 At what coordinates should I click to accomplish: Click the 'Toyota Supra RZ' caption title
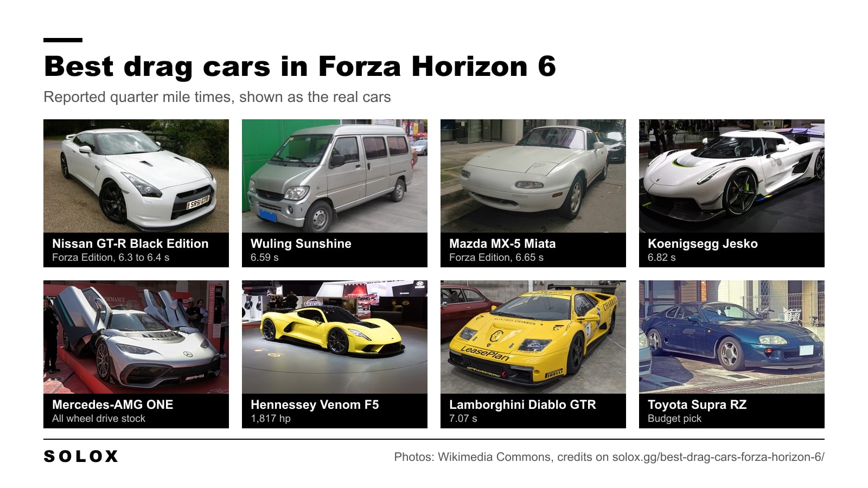click(x=697, y=404)
